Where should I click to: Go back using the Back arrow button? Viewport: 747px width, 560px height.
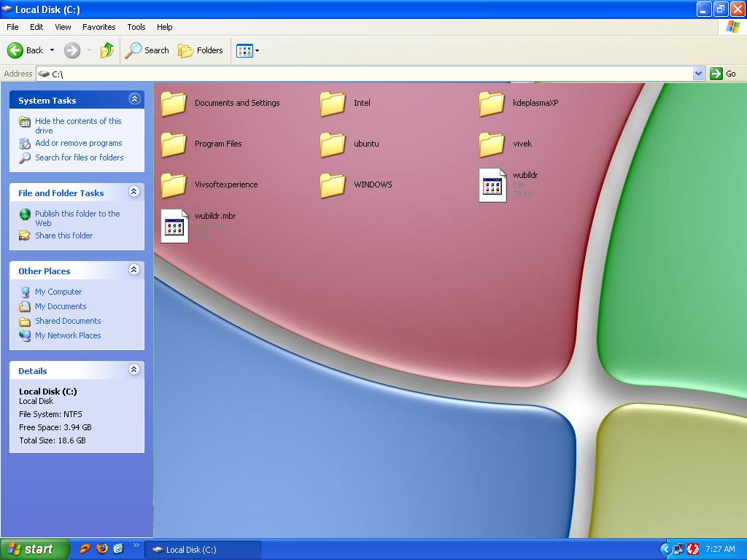[26, 50]
